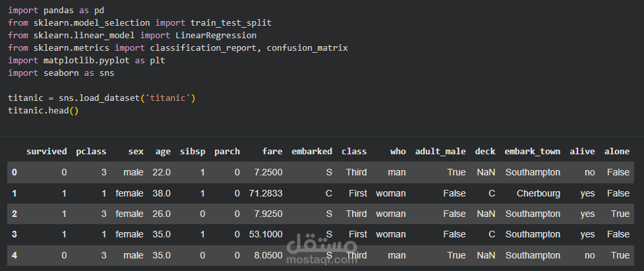
Task: Click row index 0 of the dataframe
Action: 15,173
